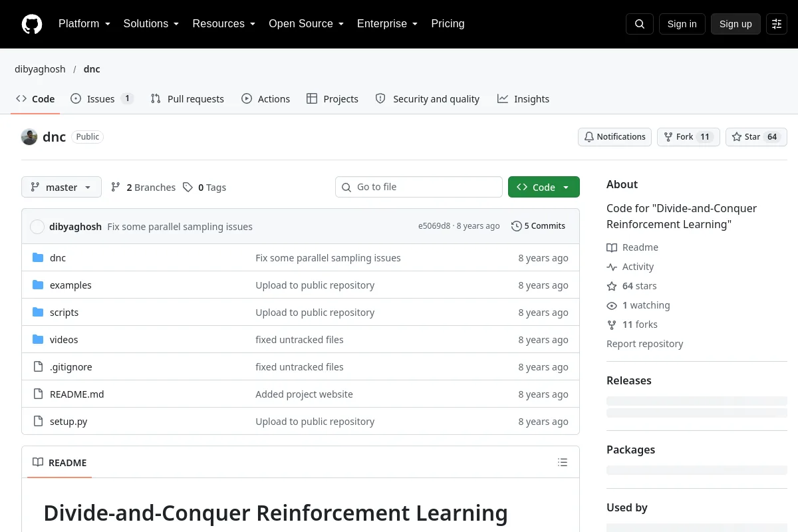Open the appearance settings sliders icon
The width and height of the screenshot is (798, 532).
[777, 24]
